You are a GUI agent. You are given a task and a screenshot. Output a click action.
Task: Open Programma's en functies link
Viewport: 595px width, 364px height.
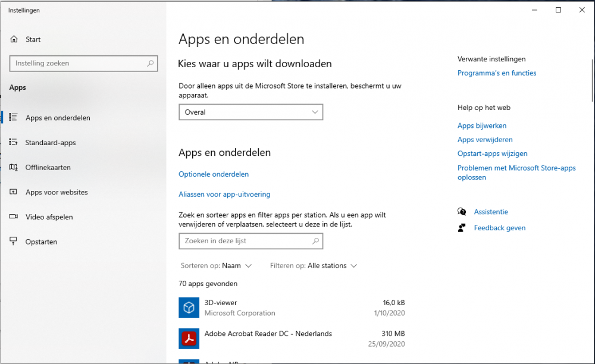tap(497, 73)
